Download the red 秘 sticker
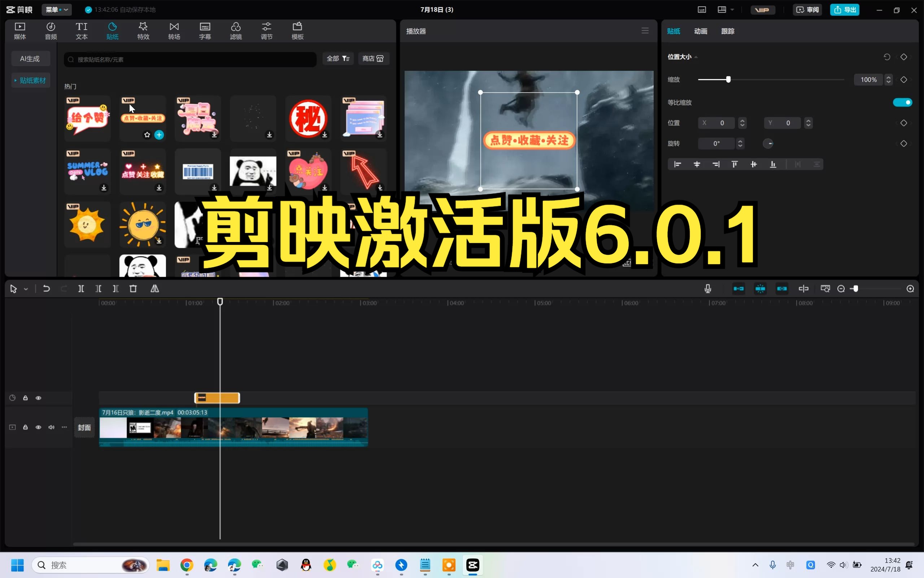Image resolution: width=924 pixels, height=578 pixels. click(324, 134)
